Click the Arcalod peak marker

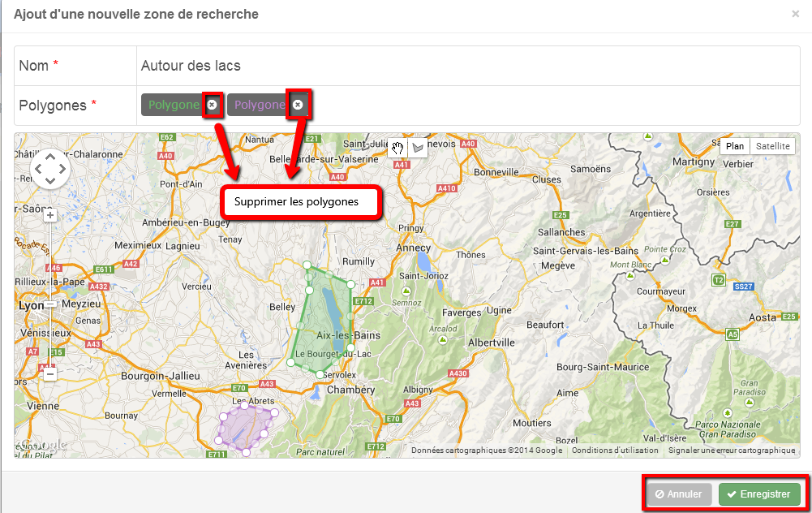tap(443, 340)
